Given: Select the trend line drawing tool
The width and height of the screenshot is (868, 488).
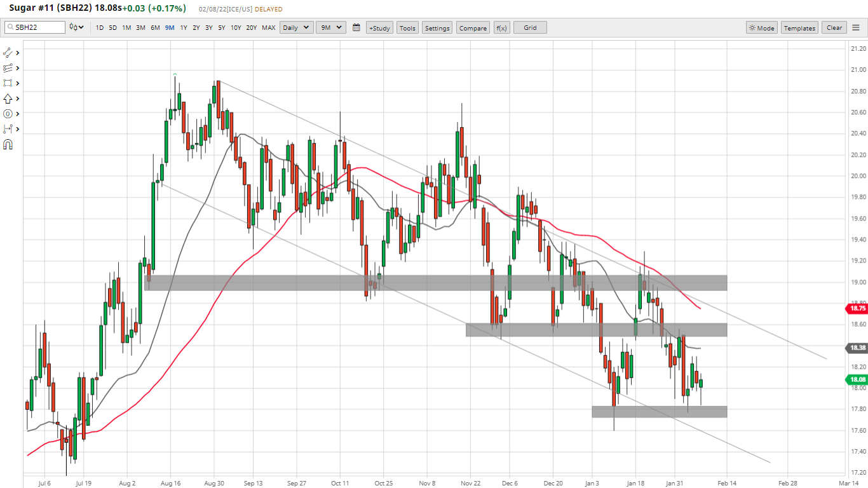Looking at the screenshot, I should 8,53.
